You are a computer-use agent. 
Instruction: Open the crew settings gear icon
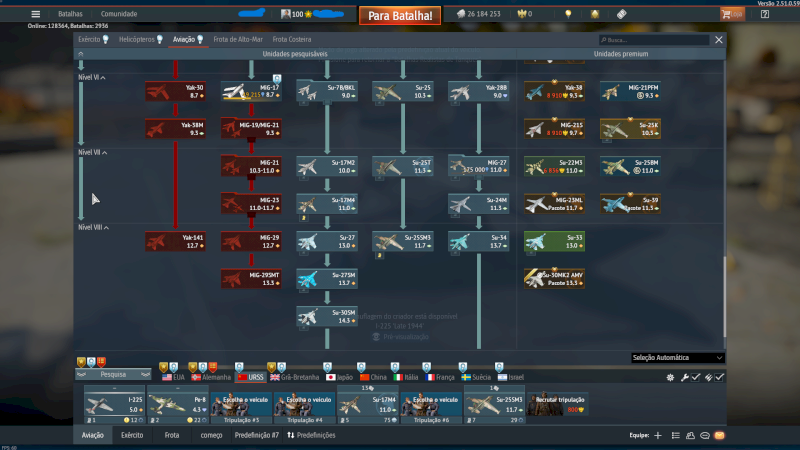tap(670, 377)
